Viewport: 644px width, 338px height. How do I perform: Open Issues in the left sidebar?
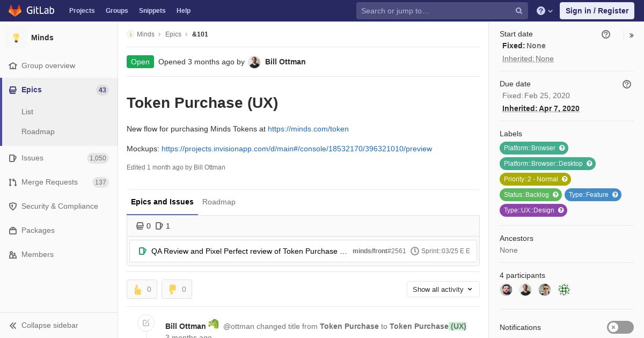pyautogui.click(x=32, y=158)
